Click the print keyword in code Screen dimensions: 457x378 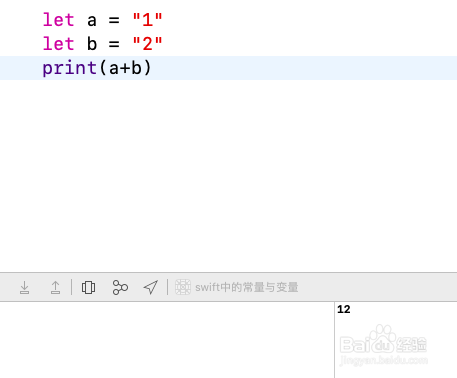pos(69,68)
